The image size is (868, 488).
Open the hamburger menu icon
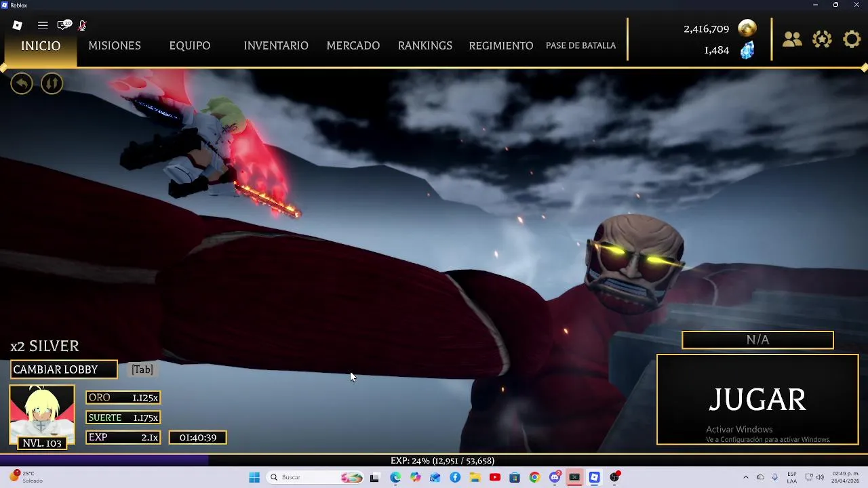coord(43,25)
